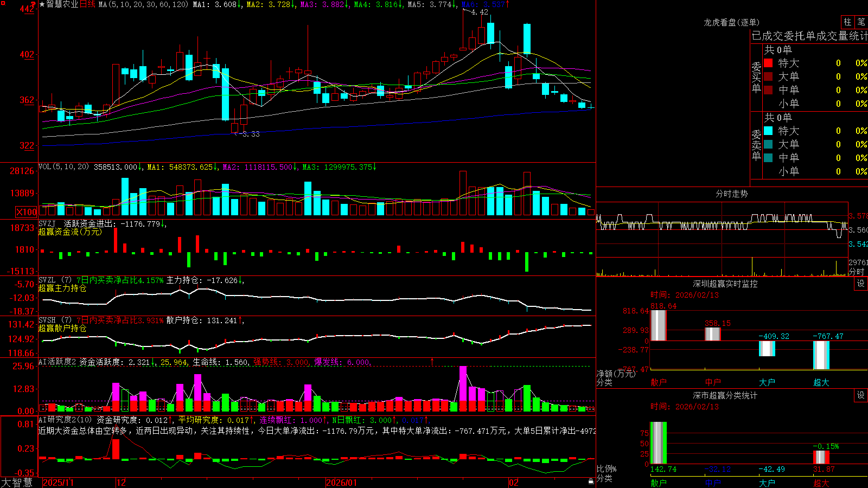Click volume MA3: 1299975.375 value
Image resolution: width=868 pixels, height=488 pixels.
point(339,167)
